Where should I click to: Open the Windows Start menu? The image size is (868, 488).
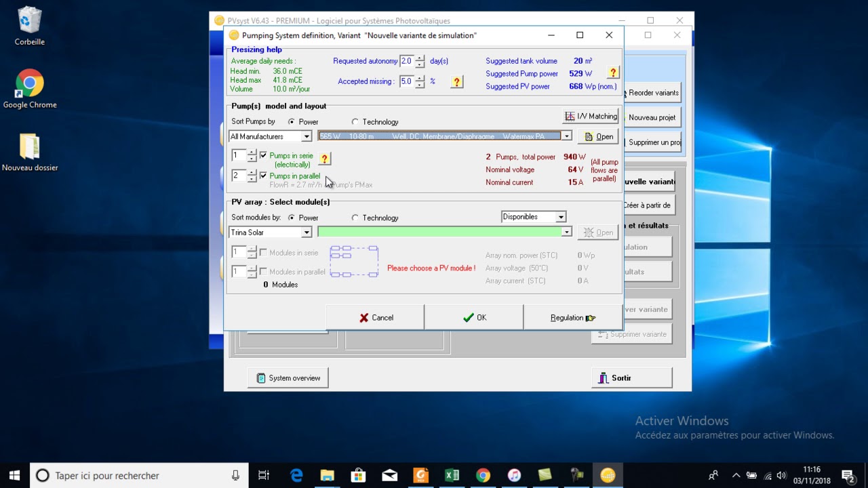(x=14, y=476)
